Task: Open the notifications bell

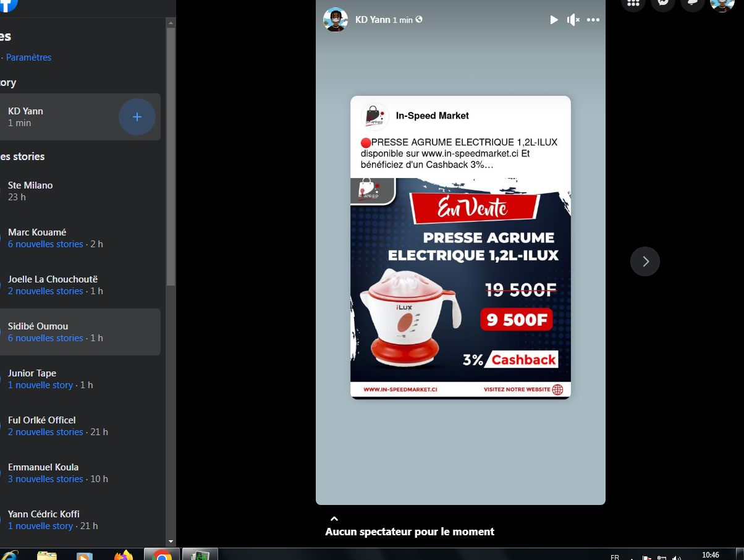Action: pos(693,4)
